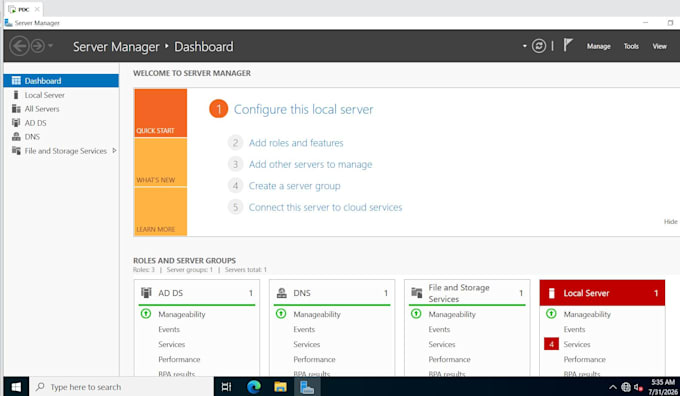Click the Local Server icon in sidebar
This screenshot has width=680, height=396.
16,95
